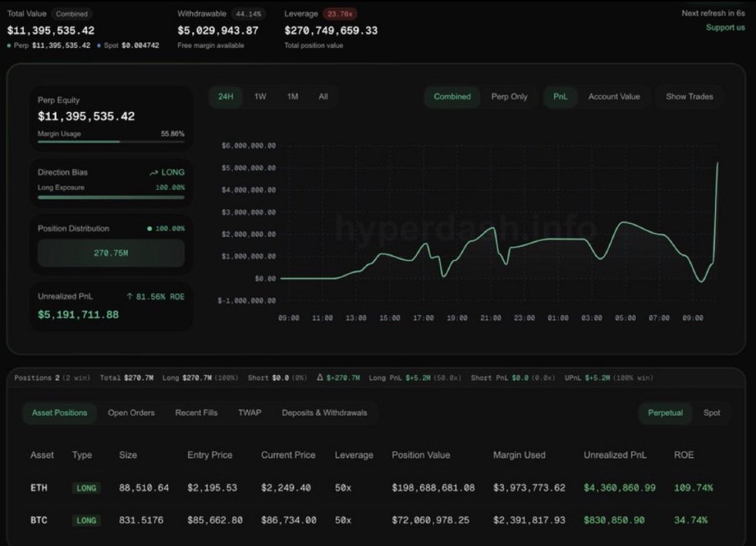Click the 270.75M Position Distribution bar
The height and width of the screenshot is (546, 756).
(111, 252)
